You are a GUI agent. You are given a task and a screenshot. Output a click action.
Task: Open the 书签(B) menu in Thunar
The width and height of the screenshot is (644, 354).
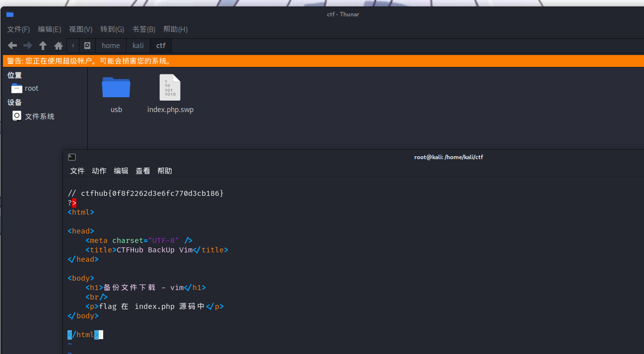[144, 29]
